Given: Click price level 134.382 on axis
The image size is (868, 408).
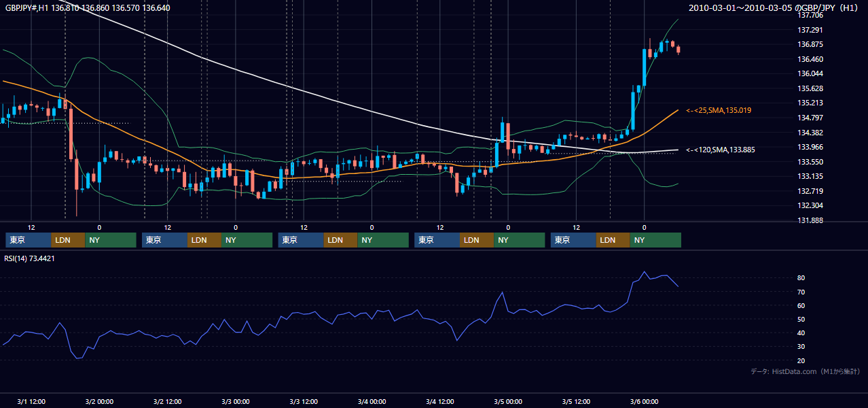Looking at the screenshot, I should pos(810,133).
